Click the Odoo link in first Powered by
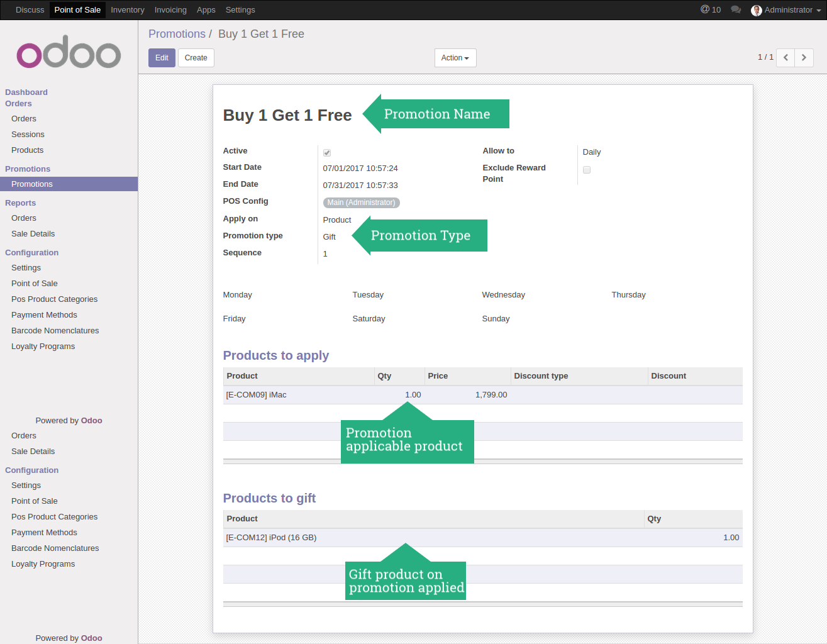Screen dimensions: 827x644 (x=92, y=421)
